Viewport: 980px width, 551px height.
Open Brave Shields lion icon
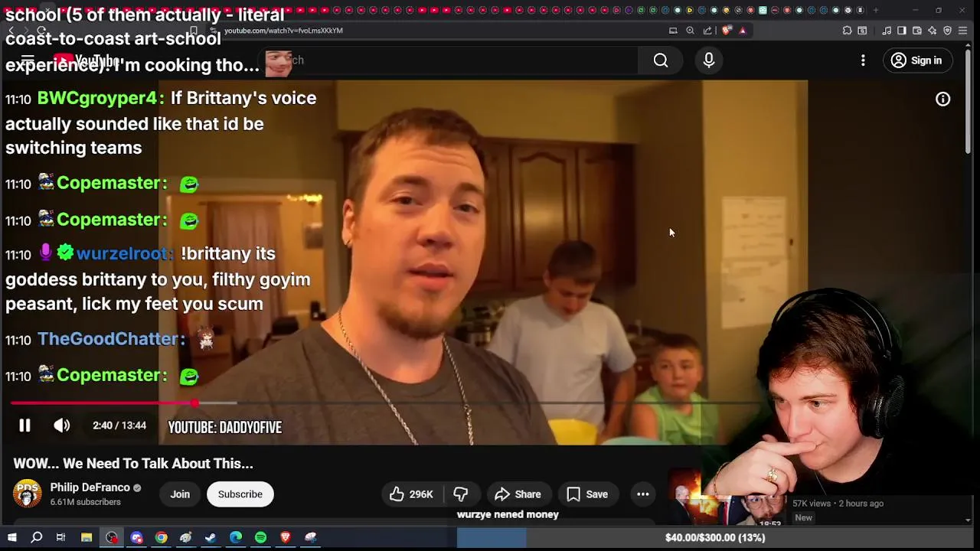pyautogui.click(x=727, y=31)
